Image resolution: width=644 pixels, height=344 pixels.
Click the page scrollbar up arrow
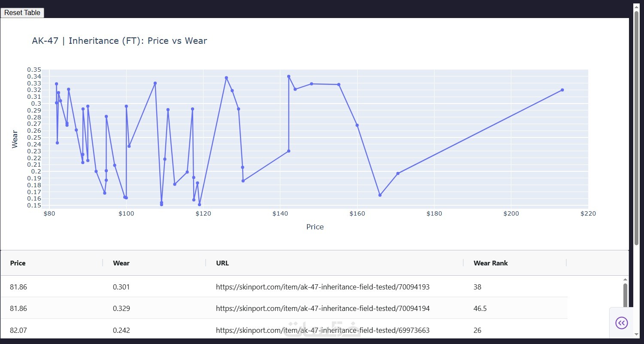636,6
